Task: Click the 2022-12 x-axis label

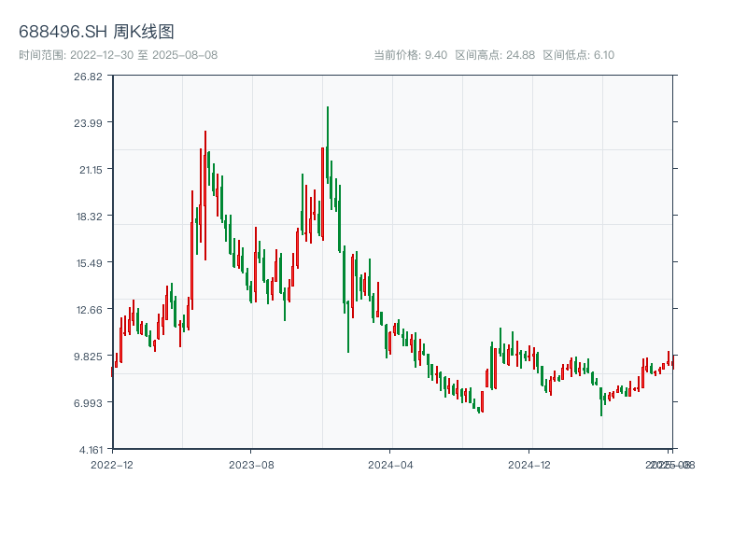Action: point(112,465)
